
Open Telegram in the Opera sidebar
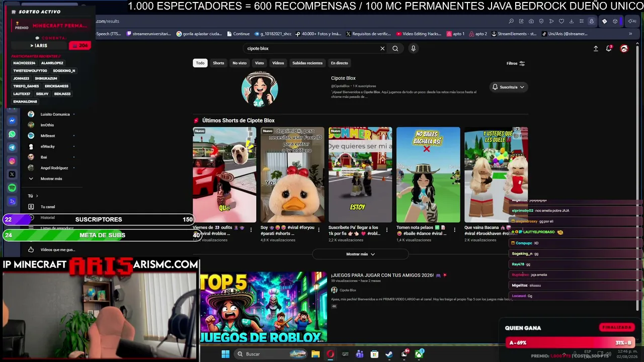pos(12,147)
